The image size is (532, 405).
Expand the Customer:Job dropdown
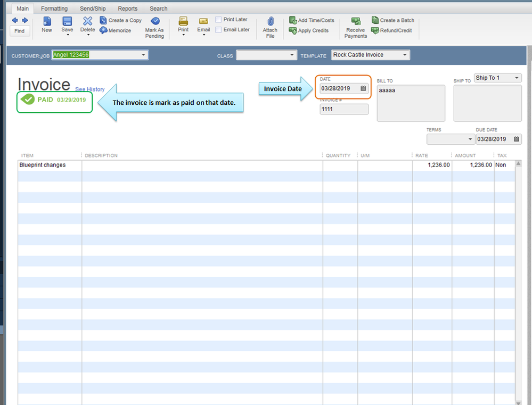[x=143, y=55]
